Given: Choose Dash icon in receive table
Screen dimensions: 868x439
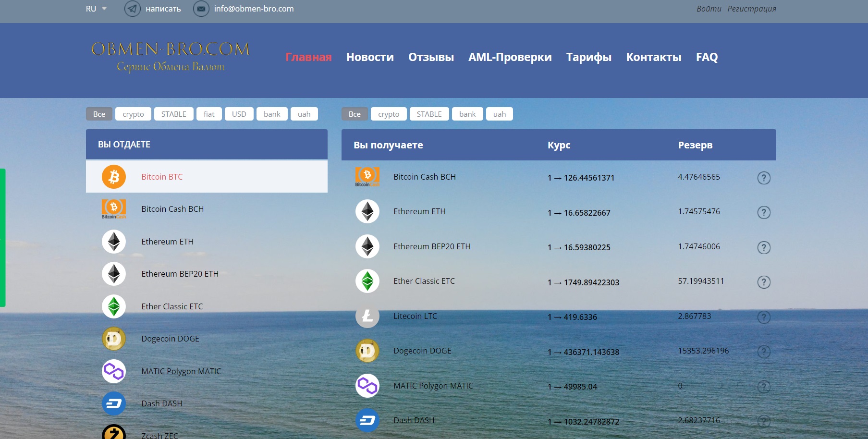Looking at the screenshot, I should point(367,420).
